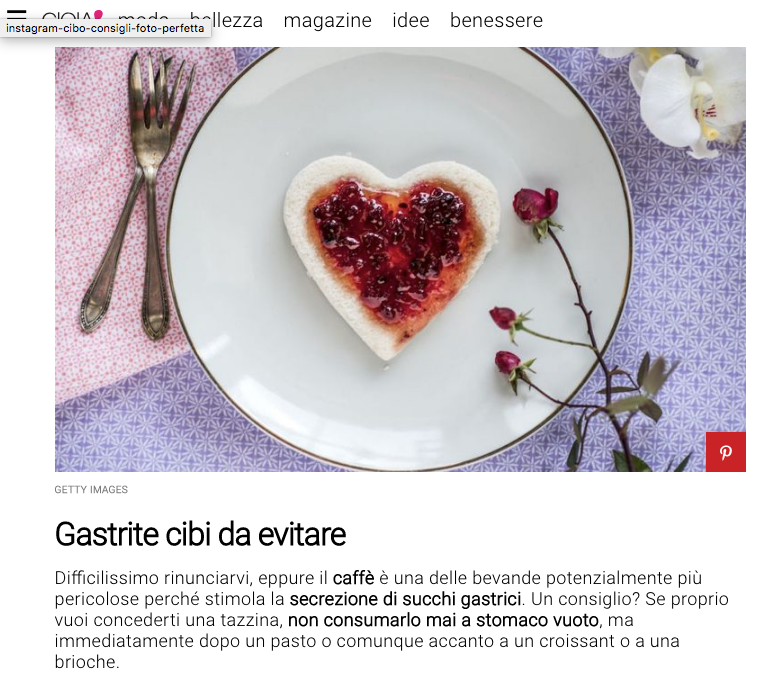
Task: Click bold text secrezione di succhi gastrici
Action: tap(405, 599)
